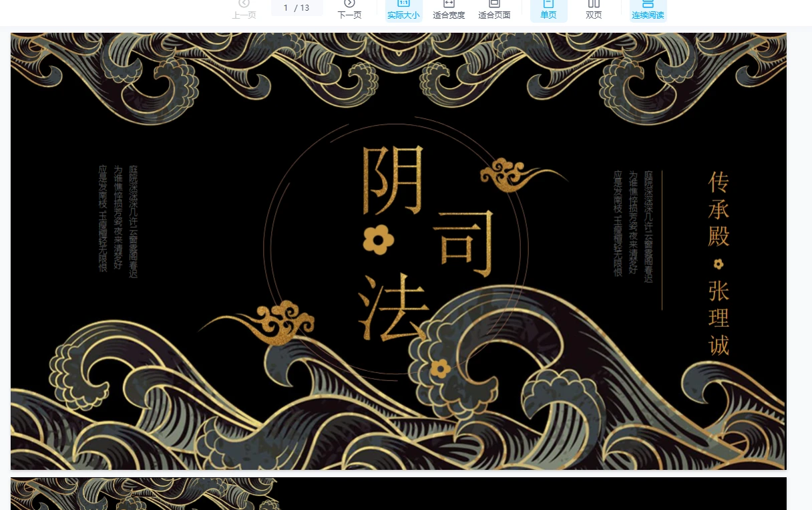Click the gray vertical poem right of the title
Image resolution: width=812 pixels, height=510 pixels.
(x=632, y=225)
